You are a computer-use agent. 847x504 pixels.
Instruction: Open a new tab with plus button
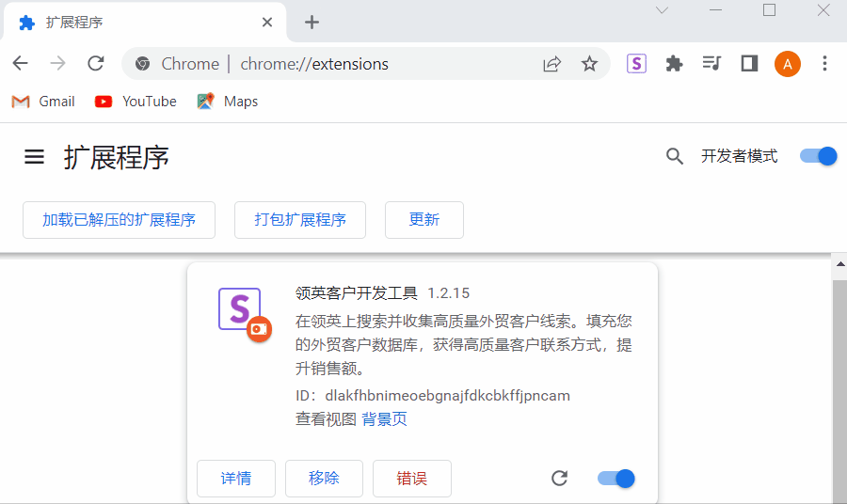click(x=312, y=23)
